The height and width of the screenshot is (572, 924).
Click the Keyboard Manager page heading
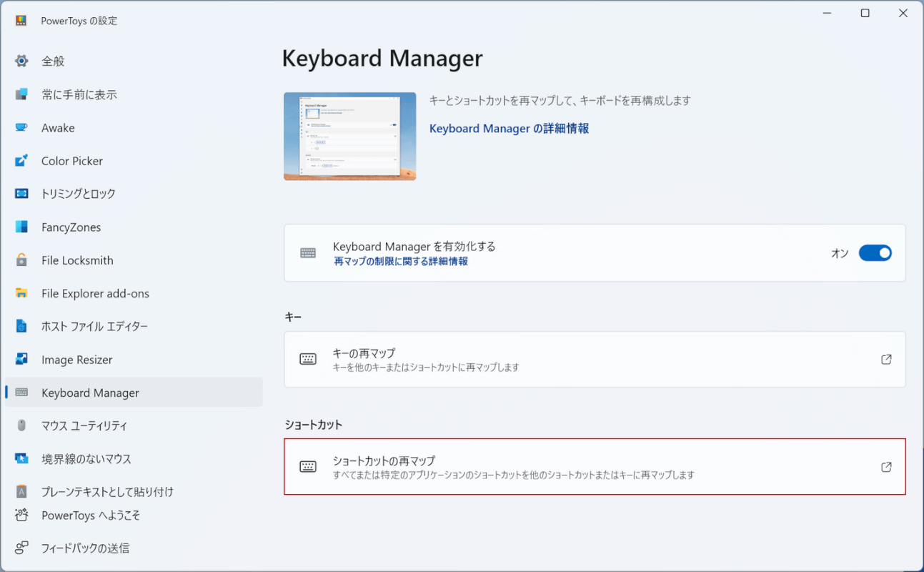[x=382, y=59]
